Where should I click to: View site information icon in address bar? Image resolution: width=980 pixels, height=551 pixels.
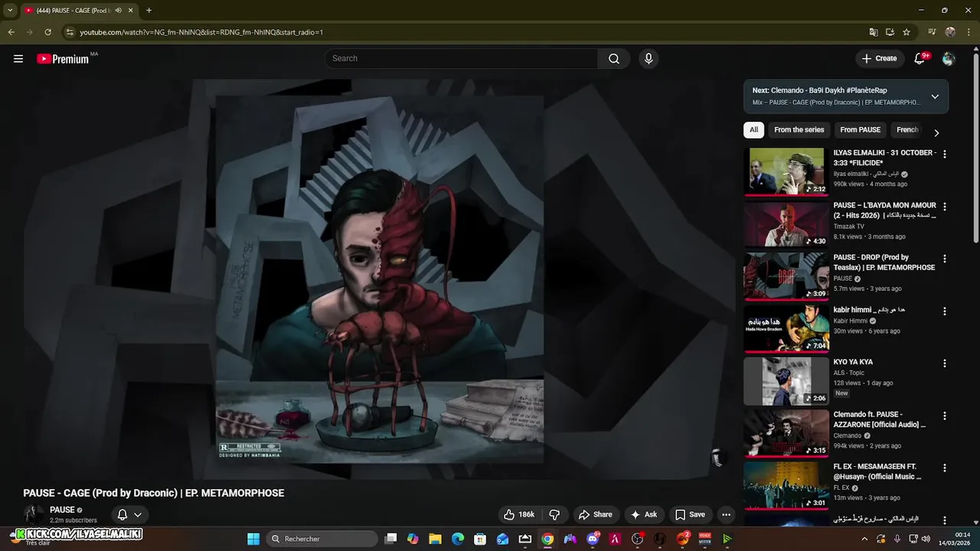pyautogui.click(x=70, y=32)
